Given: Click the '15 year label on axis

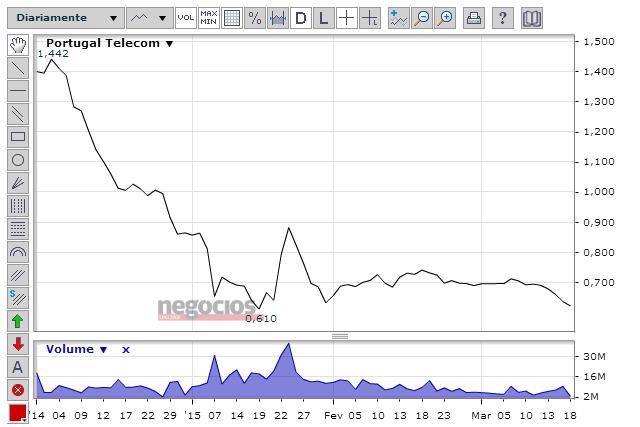Looking at the screenshot, I should click(x=192, y=415).
